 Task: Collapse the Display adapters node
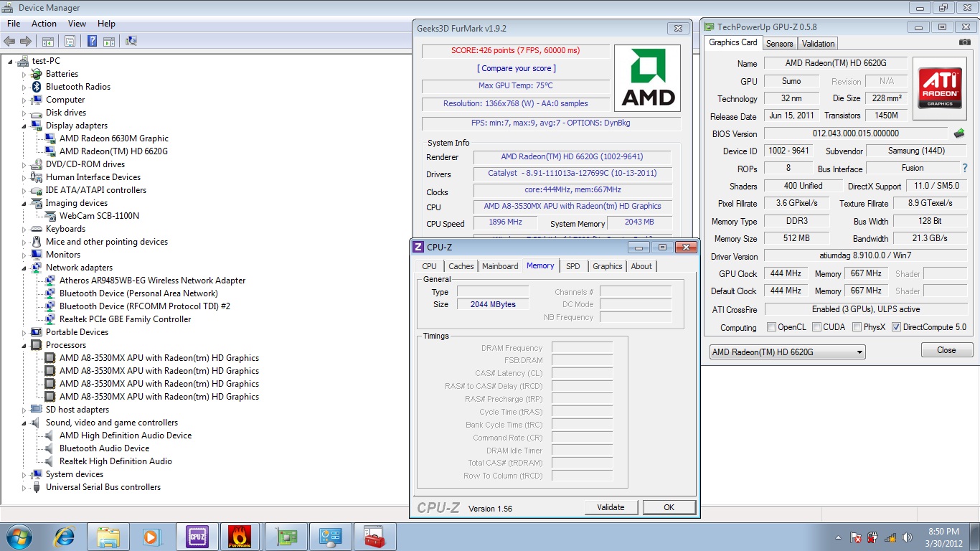[24, 126]
